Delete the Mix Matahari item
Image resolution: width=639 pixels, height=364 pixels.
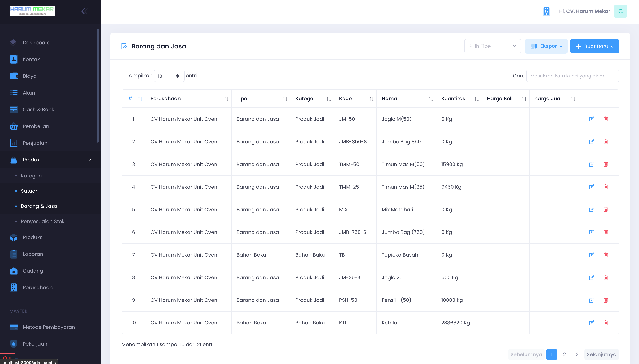605,210
